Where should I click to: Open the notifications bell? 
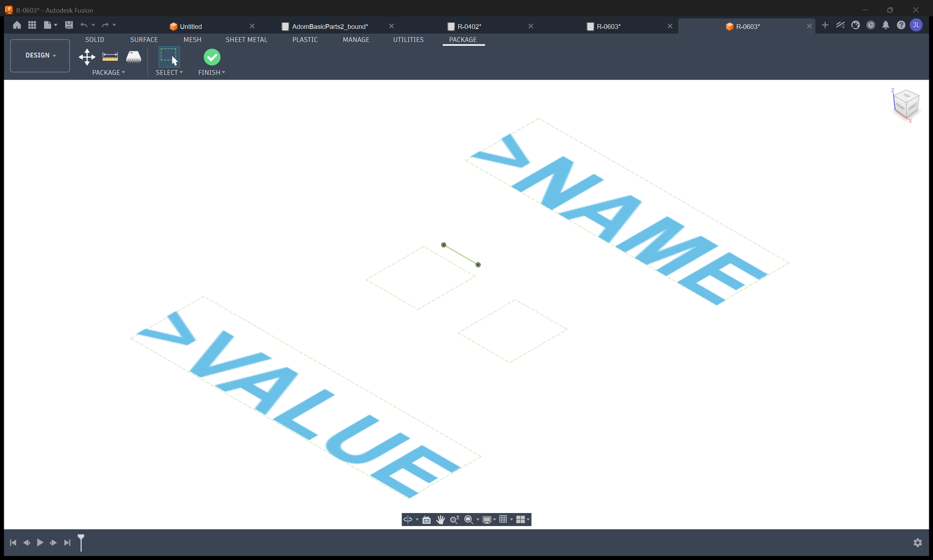[x=885, y=25]
